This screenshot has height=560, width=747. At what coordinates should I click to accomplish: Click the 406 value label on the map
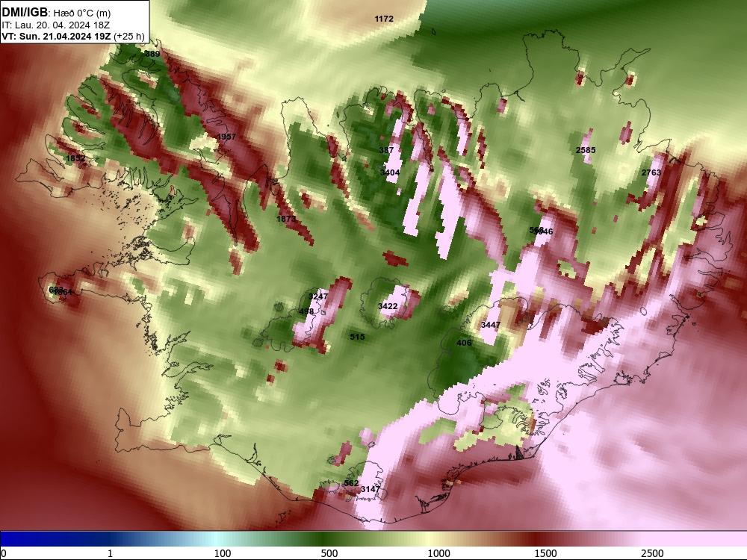pyautogui.click(x=464, y=343)
